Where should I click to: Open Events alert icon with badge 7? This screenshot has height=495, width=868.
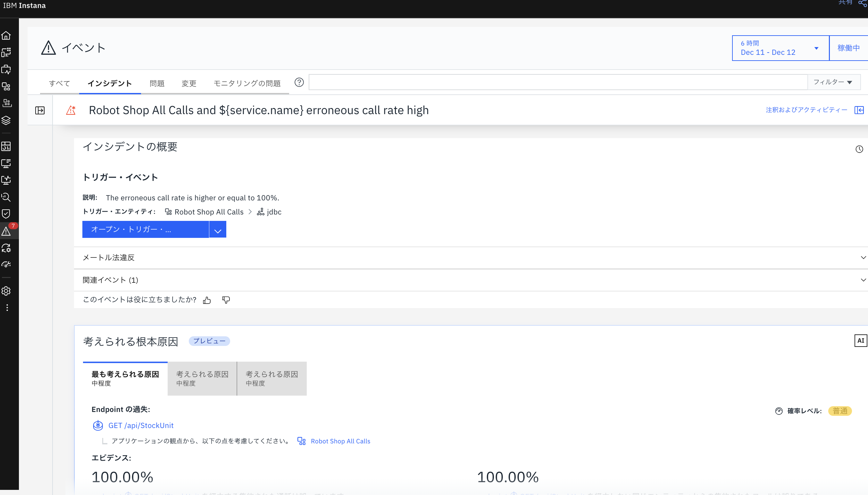pyautogui.click(x=6, y=231)
